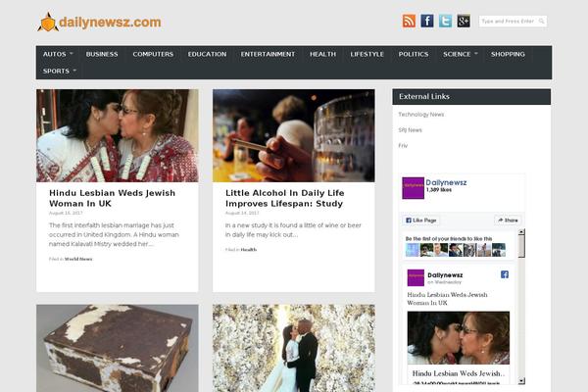Screen dimensions: 588x392
Task: Click the search magnifier icon
Action: [542, 22]
